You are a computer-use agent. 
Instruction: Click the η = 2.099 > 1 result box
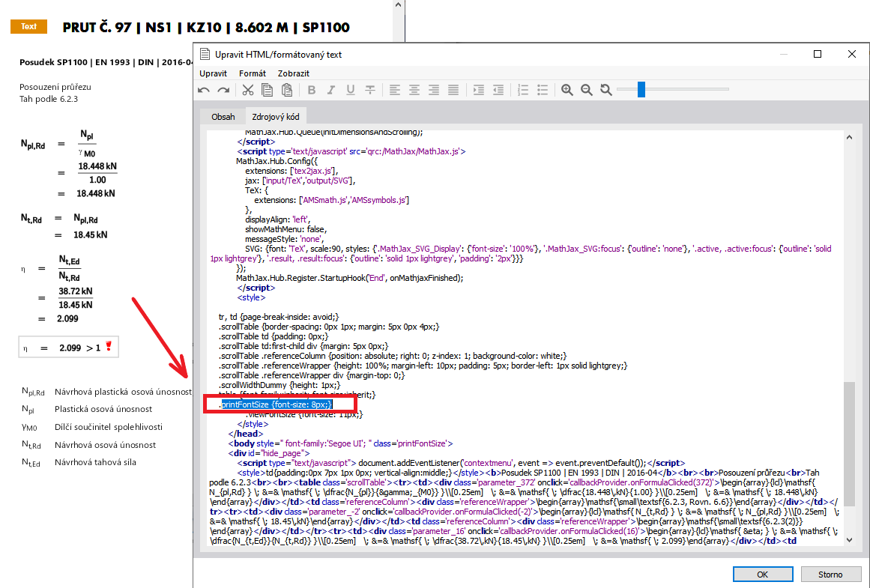68,348
